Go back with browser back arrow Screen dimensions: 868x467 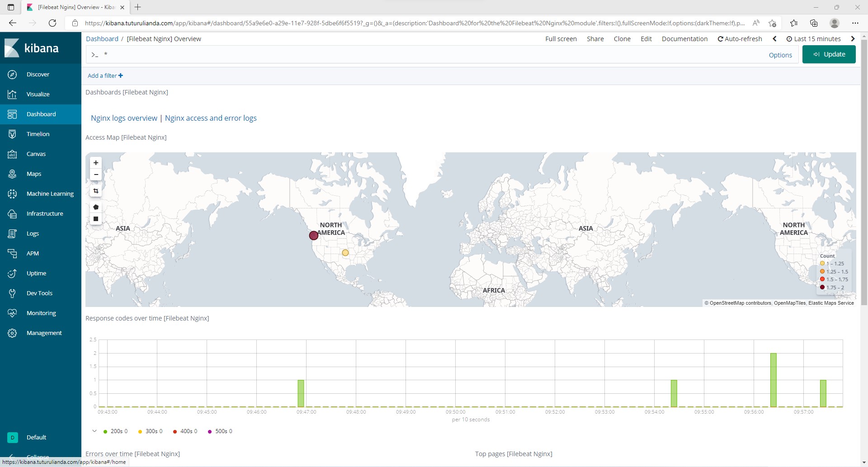13,23
